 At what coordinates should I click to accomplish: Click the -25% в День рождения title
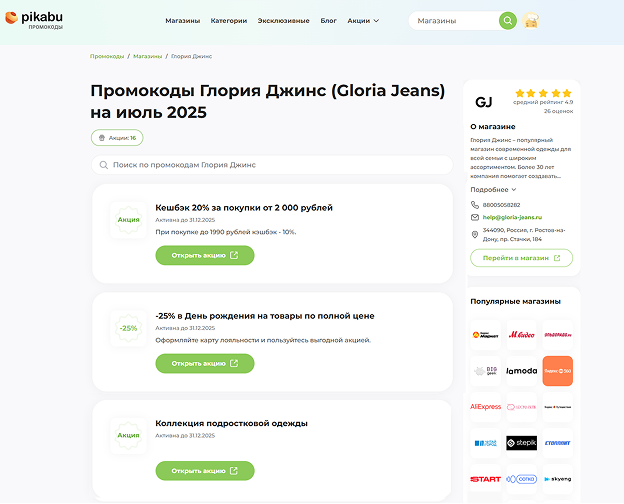265,316
